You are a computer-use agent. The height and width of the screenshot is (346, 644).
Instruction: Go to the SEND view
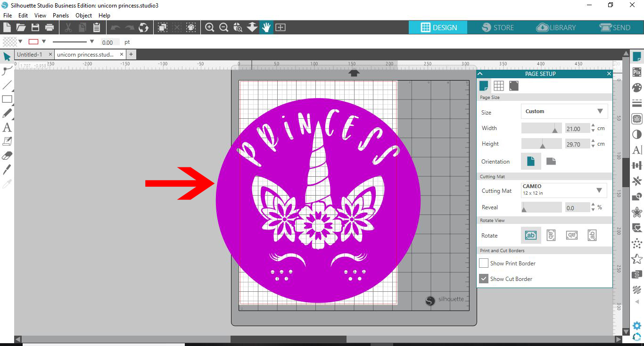pyautogui.click(x=615, y=27)
